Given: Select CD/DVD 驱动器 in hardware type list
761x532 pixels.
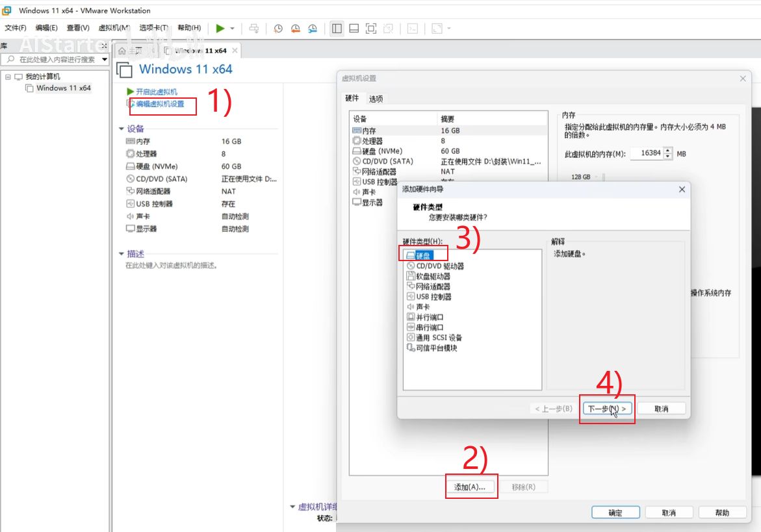Looking at the screenshot, I should pos(439,266).
